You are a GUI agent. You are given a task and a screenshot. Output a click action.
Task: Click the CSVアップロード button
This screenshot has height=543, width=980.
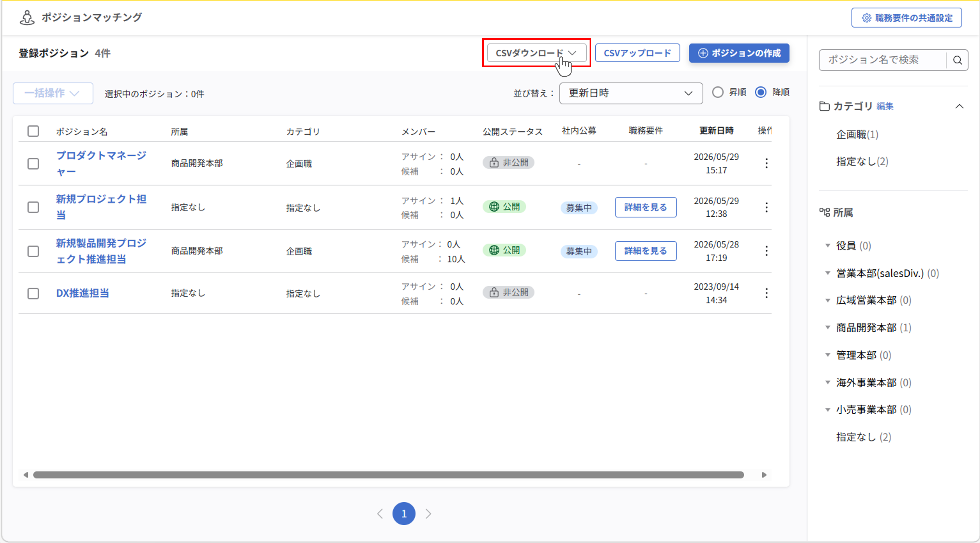tap(637, 53)
